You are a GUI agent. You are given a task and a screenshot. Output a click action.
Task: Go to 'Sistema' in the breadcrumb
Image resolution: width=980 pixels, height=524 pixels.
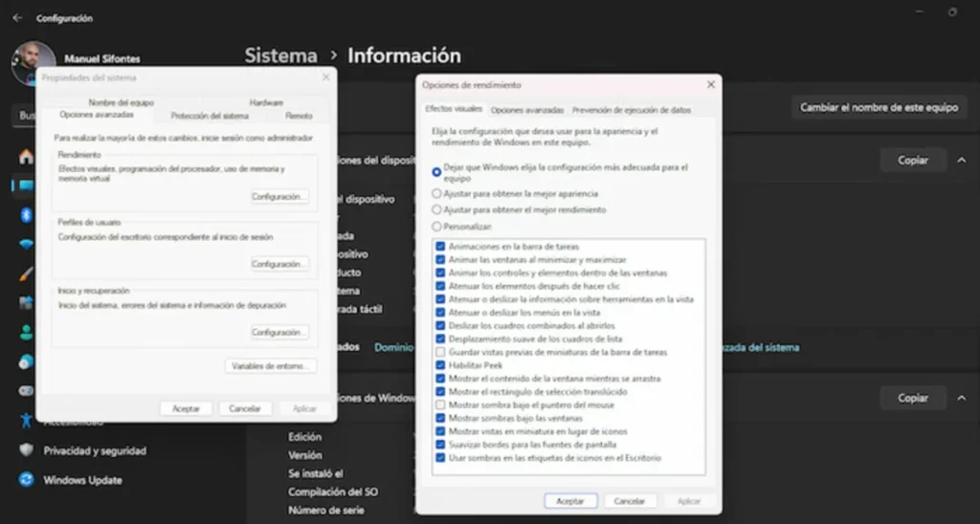tap(280, 55)
